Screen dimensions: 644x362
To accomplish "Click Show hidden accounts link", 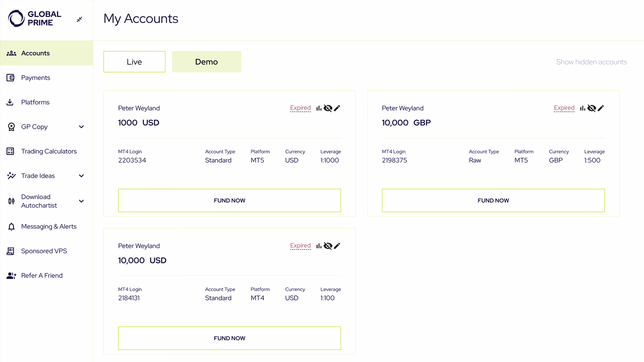I will pos(591,62).
